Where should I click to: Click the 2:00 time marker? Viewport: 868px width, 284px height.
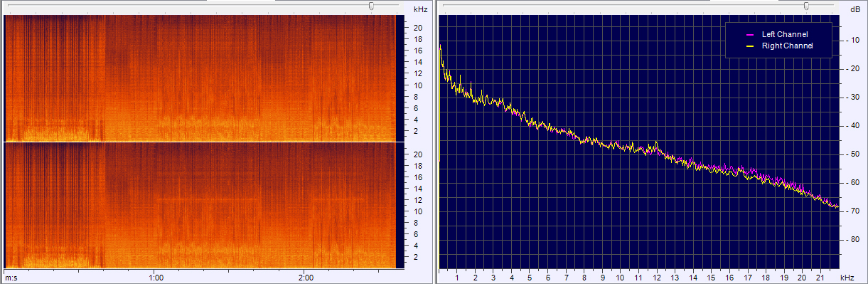[x=306, y=277]
